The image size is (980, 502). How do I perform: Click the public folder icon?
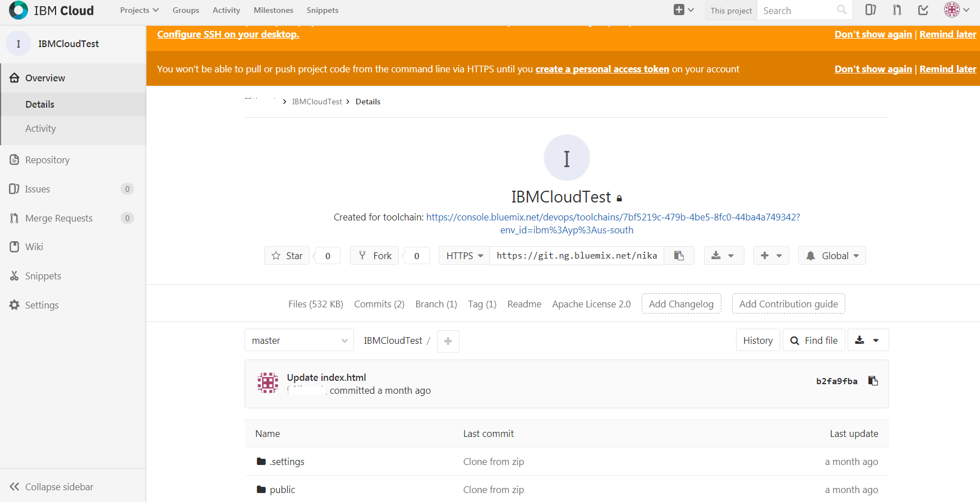pos(261,490)
